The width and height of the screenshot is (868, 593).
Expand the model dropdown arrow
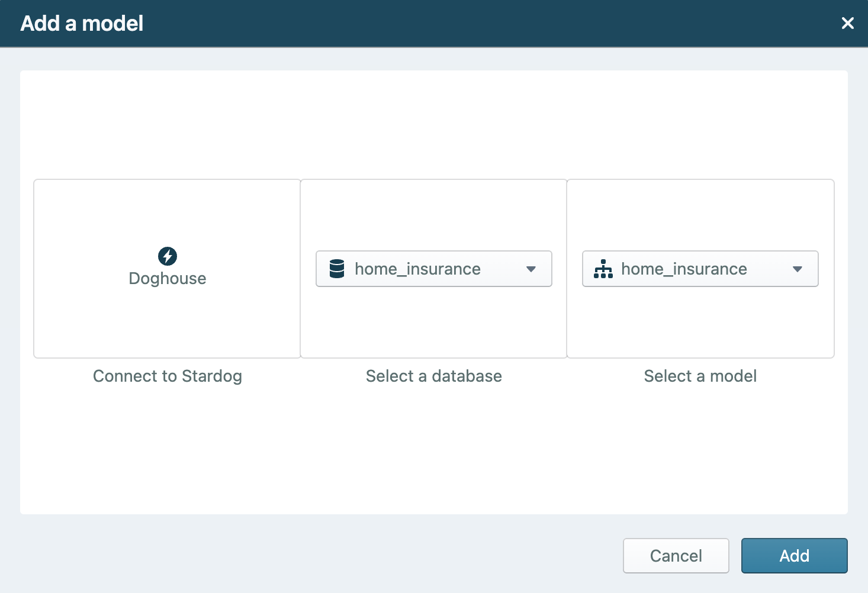(797, 269)
